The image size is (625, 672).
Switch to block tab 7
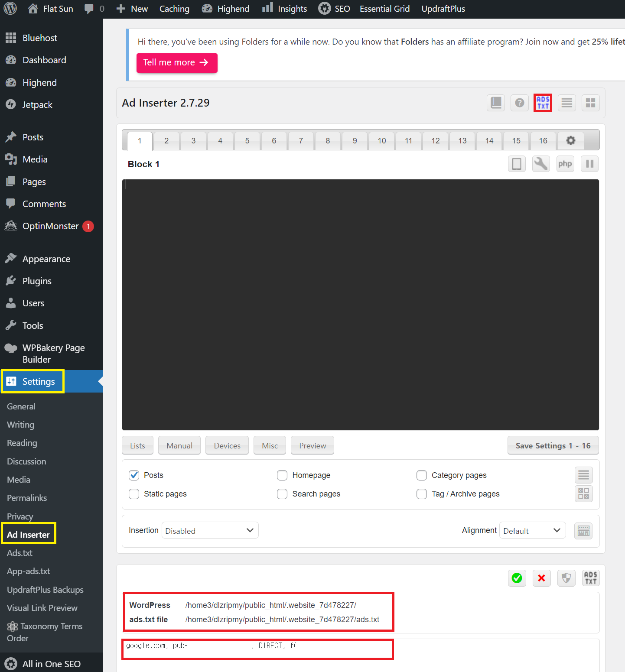click(301, 141)
